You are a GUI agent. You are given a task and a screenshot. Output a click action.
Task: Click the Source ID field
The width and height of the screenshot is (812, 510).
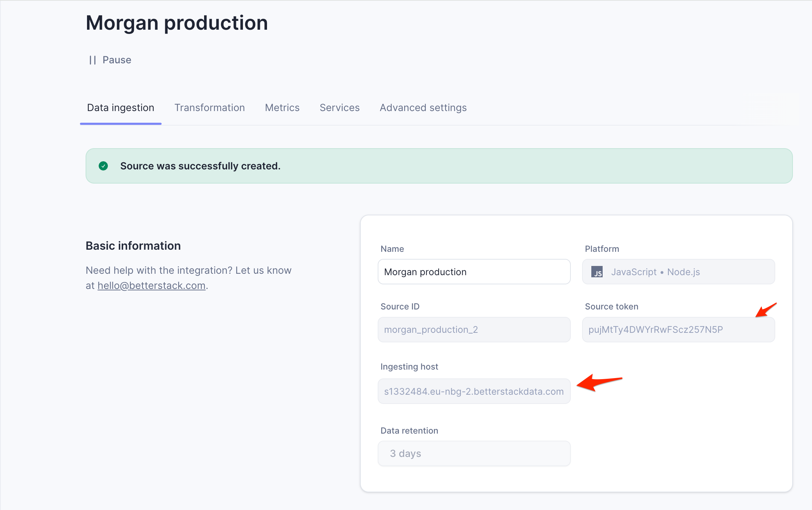tap(474, 330)
